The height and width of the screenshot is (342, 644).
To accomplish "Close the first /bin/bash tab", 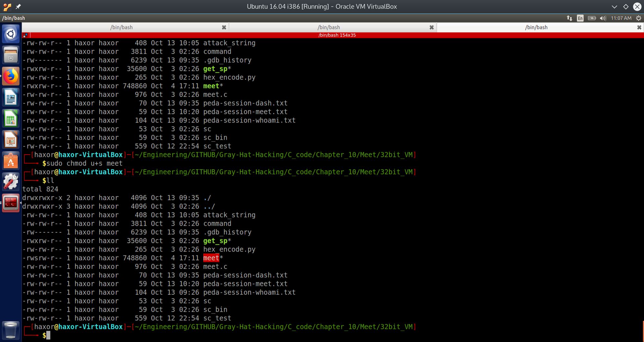I will coord(224,27).
